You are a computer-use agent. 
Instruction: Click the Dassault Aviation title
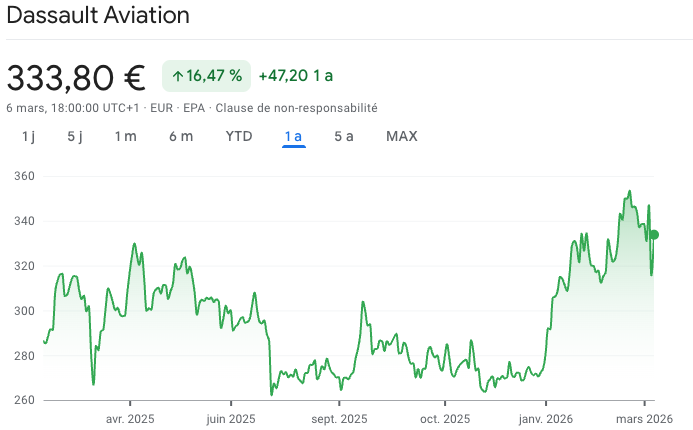(x=98, y=15)
